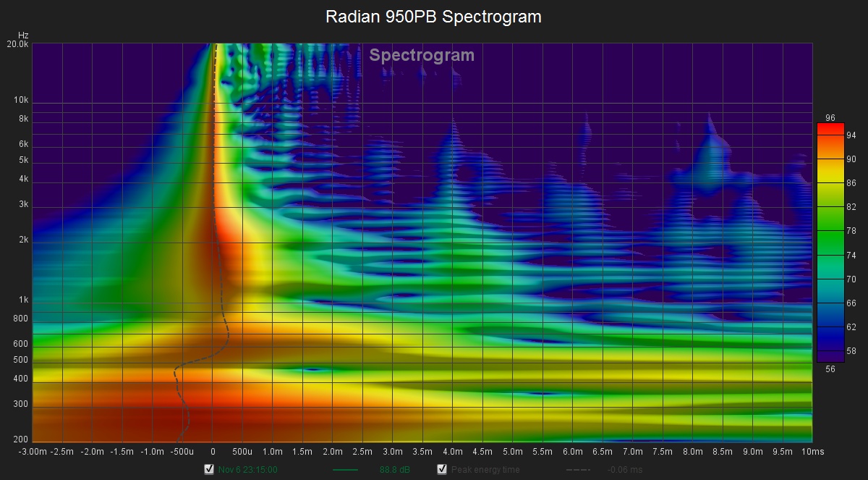Toggle the Peak energy time checkbox
The height and width of the screenshot is (480, 868).
click(x=442, y=469)
